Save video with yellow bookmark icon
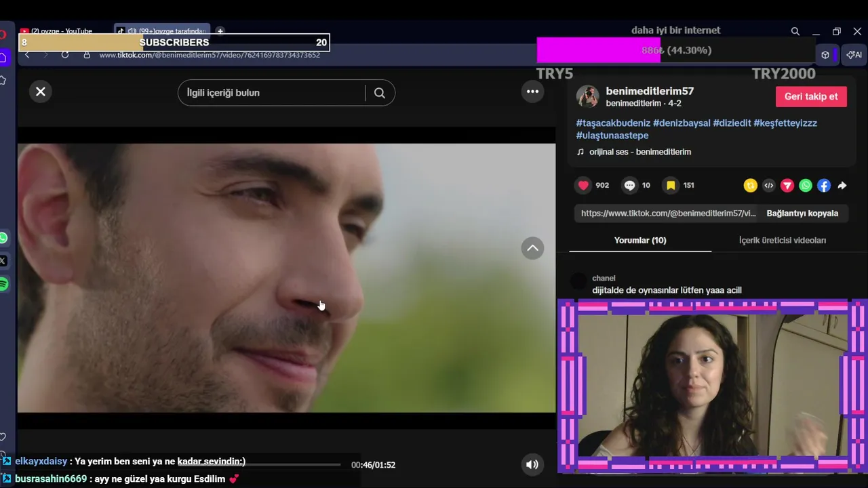Image resolution: width=868 pixels, height=488 pixels. (x=671, y=185)
